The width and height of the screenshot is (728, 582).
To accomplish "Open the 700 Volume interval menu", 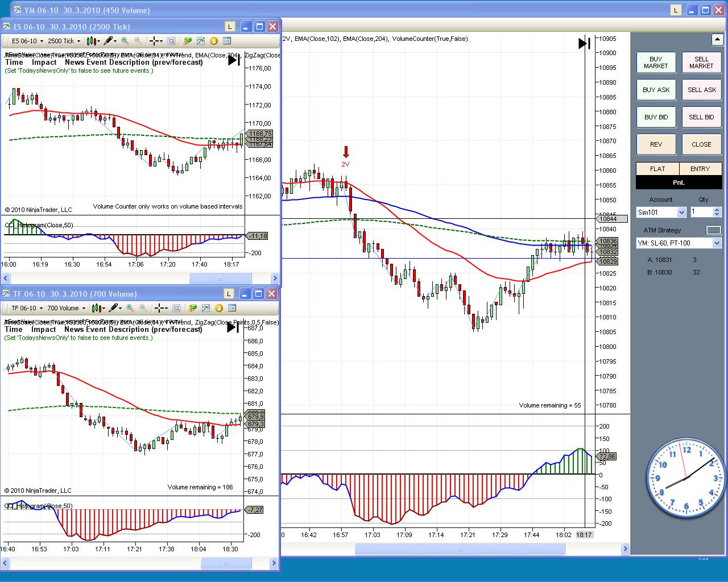I will pos(66,308).
